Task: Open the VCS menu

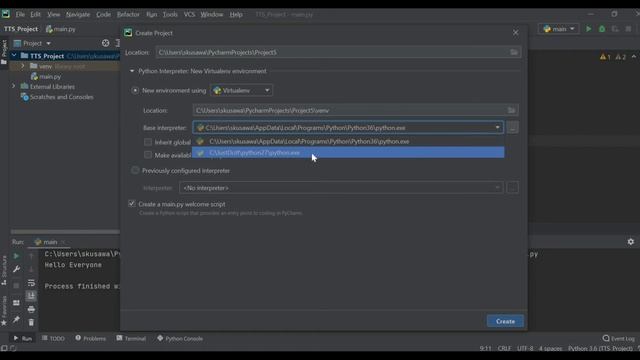Action: pyautogui.click(x=189, y=14)
